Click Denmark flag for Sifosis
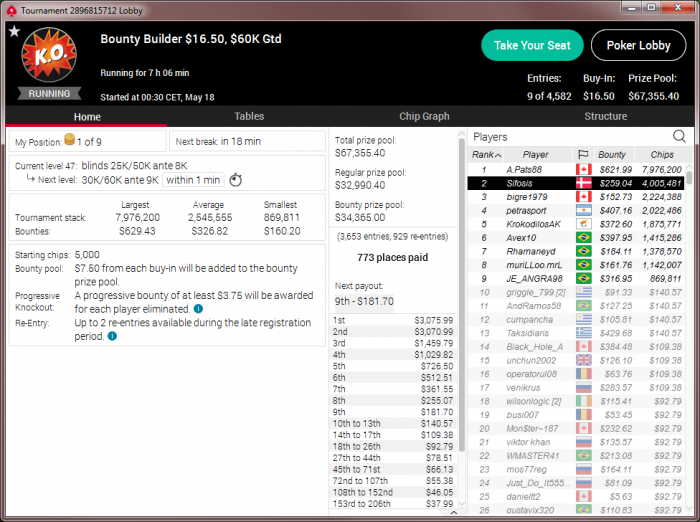Screen dimensions: 700x522 point(583,183)
